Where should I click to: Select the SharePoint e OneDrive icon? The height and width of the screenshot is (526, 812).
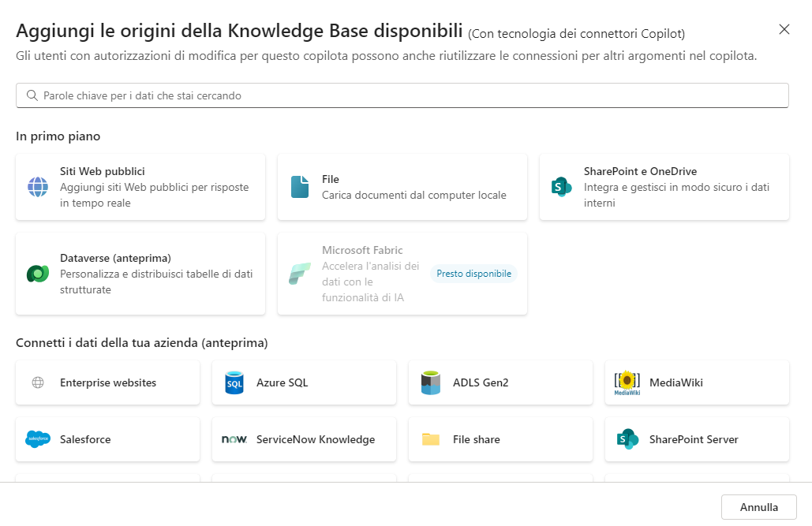(560, 188)
